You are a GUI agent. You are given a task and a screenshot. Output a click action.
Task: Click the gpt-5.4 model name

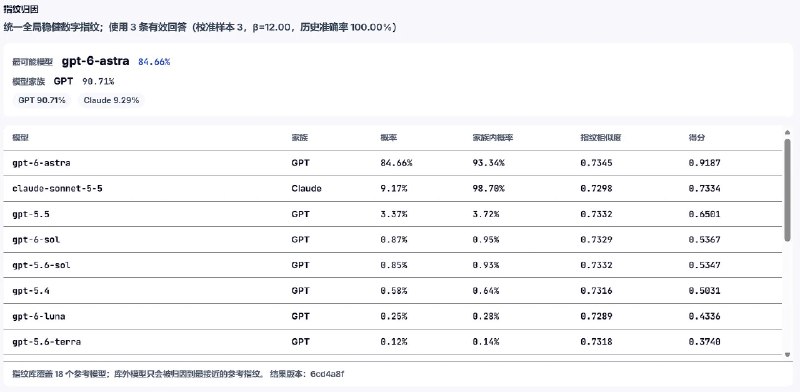pos(31,291)
